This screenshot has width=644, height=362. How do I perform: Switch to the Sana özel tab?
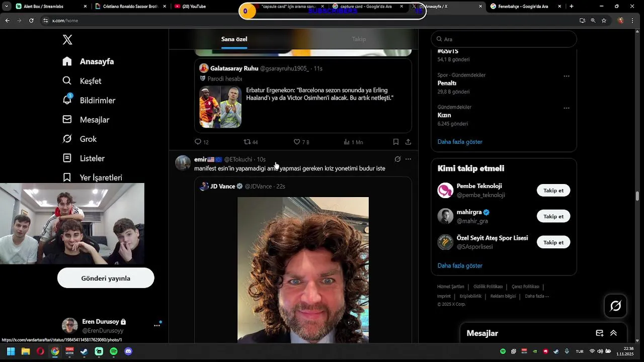pyautogui.click(x=234, y=39)
